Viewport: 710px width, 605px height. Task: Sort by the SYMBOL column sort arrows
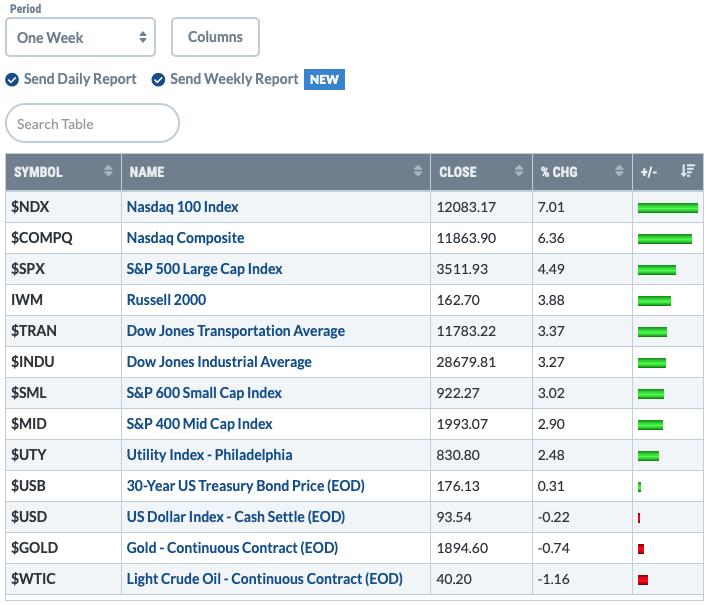[x=108, y=171]
